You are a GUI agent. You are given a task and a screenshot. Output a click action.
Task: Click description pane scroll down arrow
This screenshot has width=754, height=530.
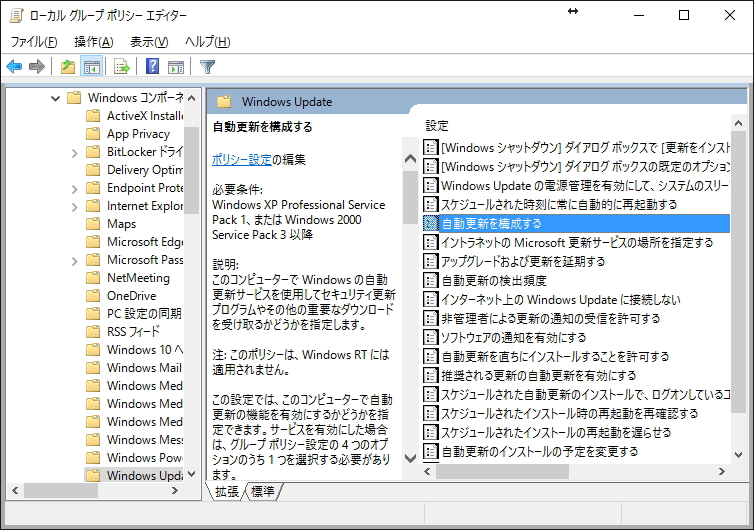pos(410,458)
